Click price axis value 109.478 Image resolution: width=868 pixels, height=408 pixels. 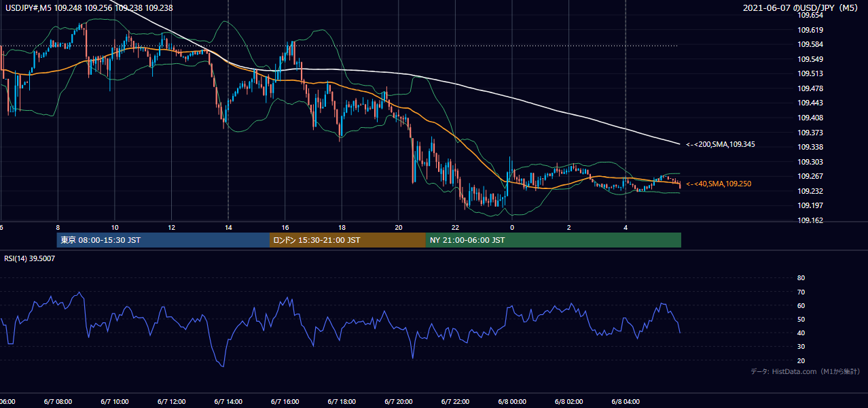point(811,88)
